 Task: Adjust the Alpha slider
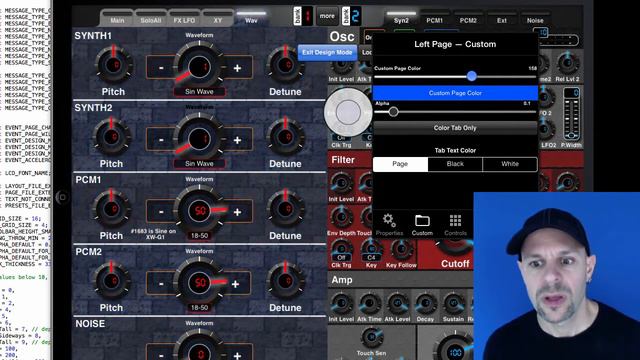[x=393, y=111]
